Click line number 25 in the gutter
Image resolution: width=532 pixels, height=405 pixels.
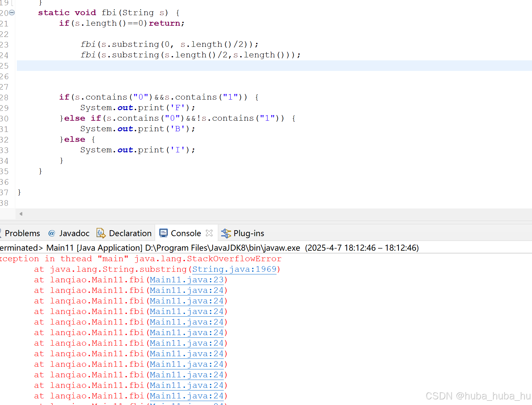(5, 66)
